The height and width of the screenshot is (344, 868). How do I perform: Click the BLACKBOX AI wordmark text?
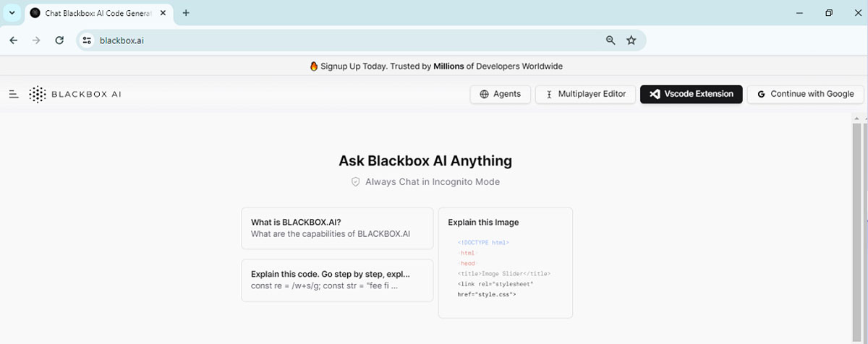(x=86, y=94)
